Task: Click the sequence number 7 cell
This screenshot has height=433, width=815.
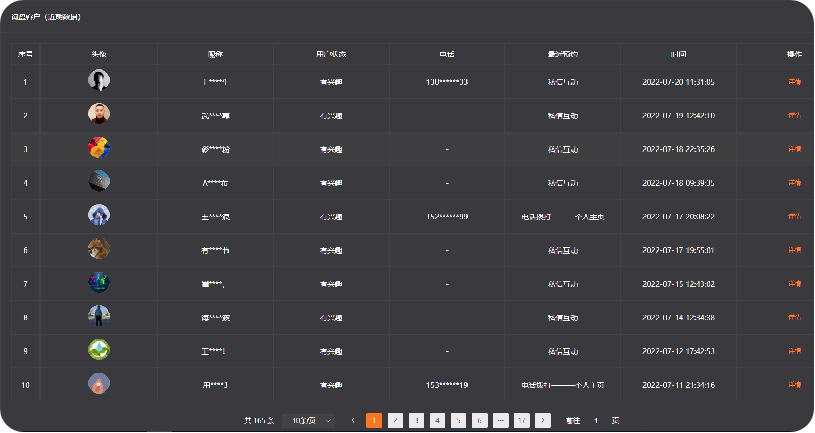Action: point(25,284)
